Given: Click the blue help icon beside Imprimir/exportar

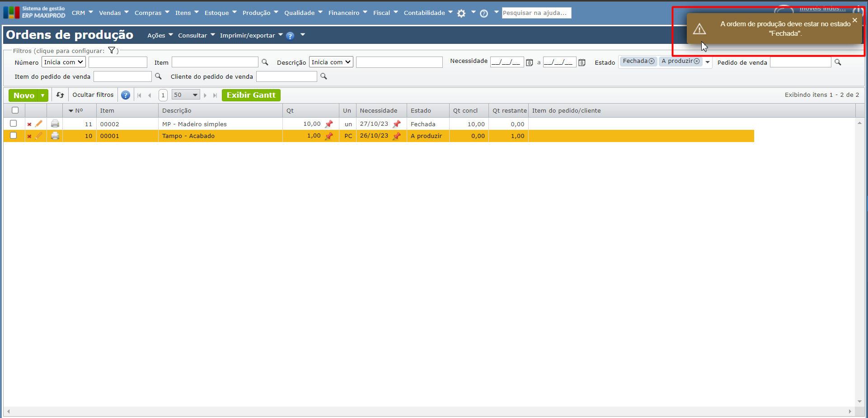Looking at the screenshot, I should tap(290, 36).
